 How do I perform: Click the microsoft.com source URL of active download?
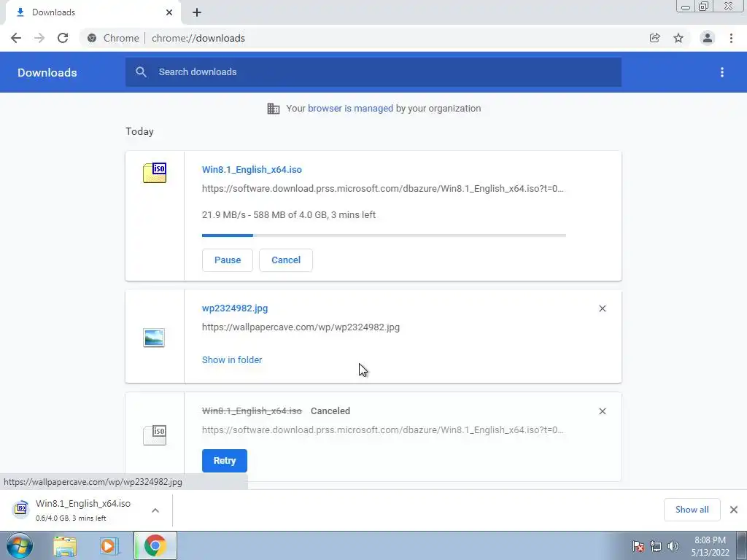(383, 189)
